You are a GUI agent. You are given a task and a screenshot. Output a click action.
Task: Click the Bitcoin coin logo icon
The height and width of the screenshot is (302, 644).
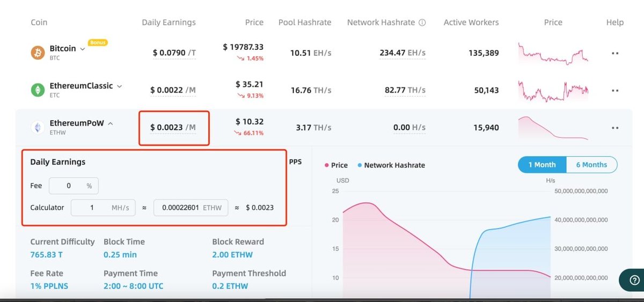pos(38,53)
